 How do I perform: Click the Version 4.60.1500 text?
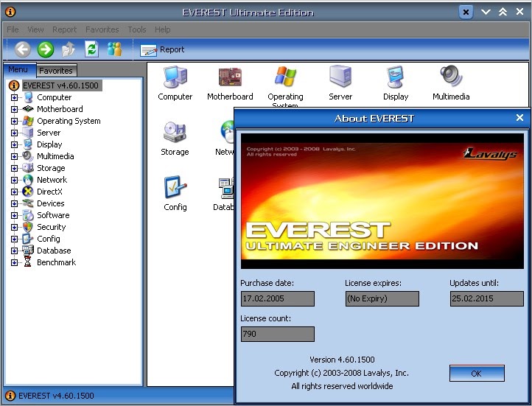click(x=342, y=360)
